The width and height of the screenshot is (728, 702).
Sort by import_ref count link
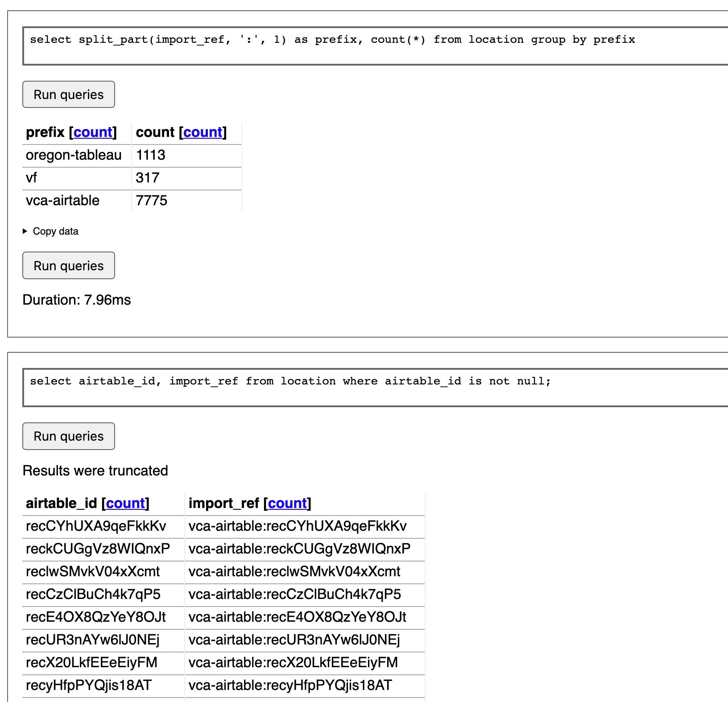click(x=287, y=503)
